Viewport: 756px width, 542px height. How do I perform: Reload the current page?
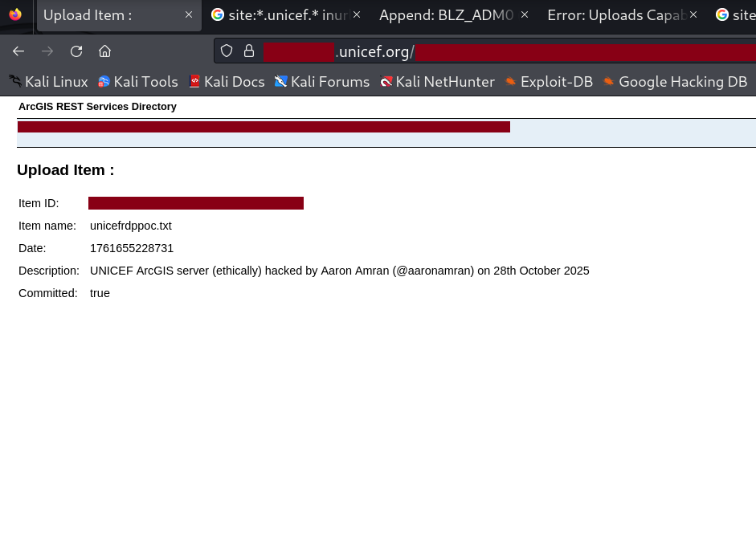[x=76, y=51]
